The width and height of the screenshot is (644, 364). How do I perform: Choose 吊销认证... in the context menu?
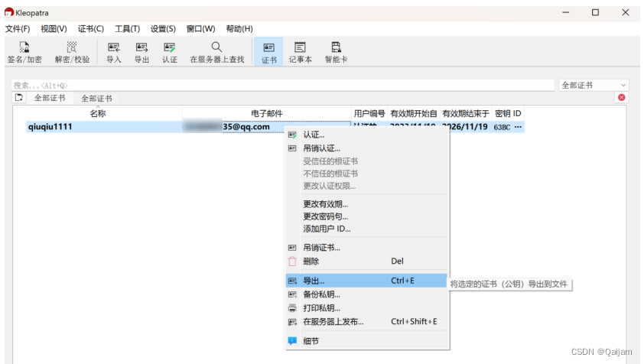366,148
